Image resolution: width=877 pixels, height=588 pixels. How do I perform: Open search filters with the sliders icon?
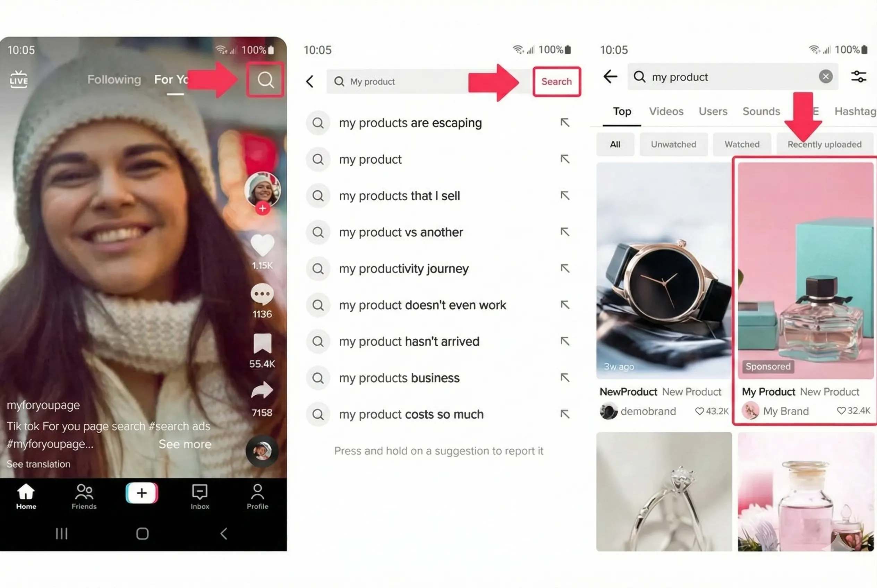click(x=859, y=77)
